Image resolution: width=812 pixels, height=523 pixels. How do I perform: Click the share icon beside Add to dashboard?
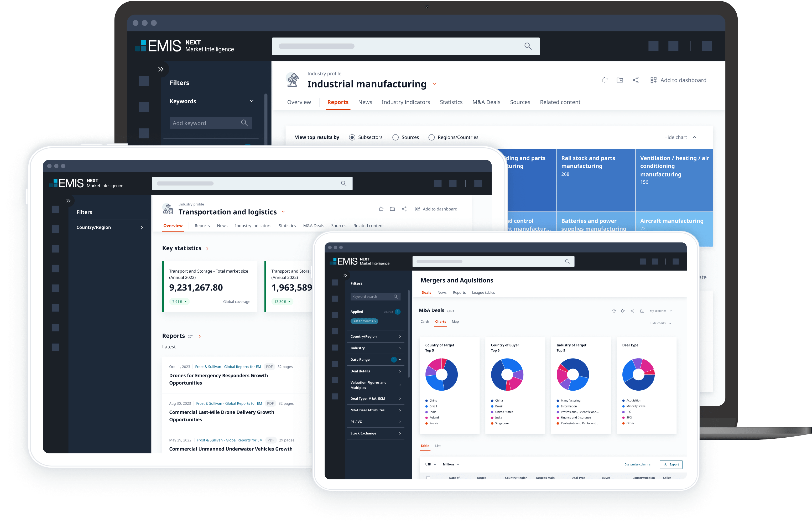pyautogui.click(x=636, y=80)
